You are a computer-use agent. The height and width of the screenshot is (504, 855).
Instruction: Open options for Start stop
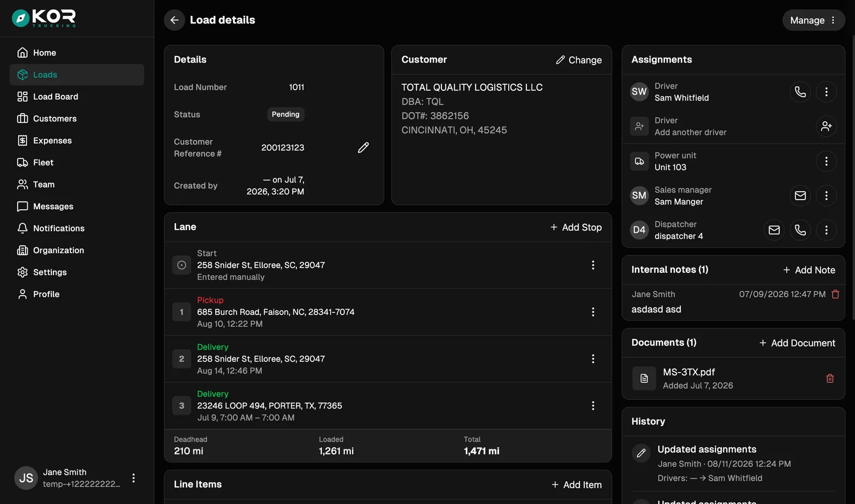coord(593,265)
